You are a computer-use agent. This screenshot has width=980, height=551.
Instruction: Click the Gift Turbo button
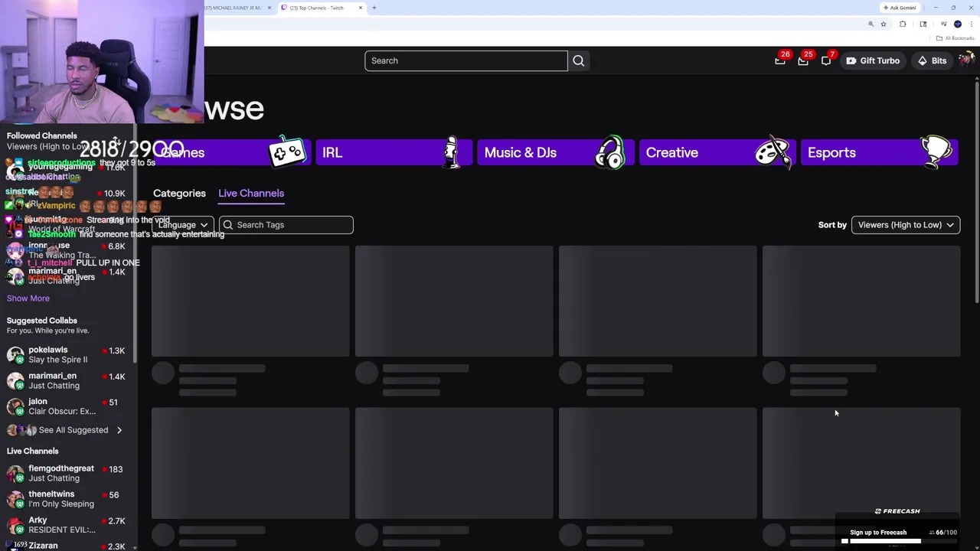coord(873,60)
